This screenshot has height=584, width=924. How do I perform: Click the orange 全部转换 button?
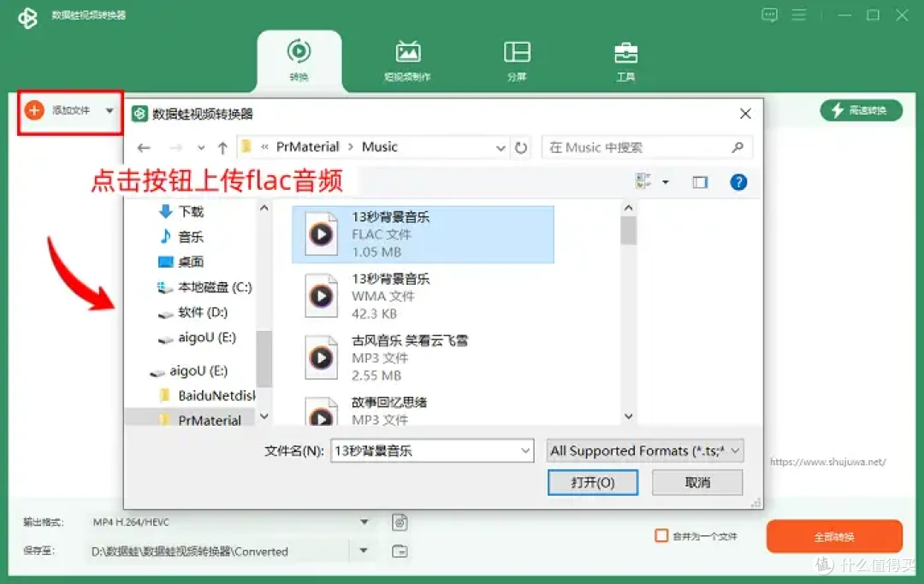tap(836, 536)
